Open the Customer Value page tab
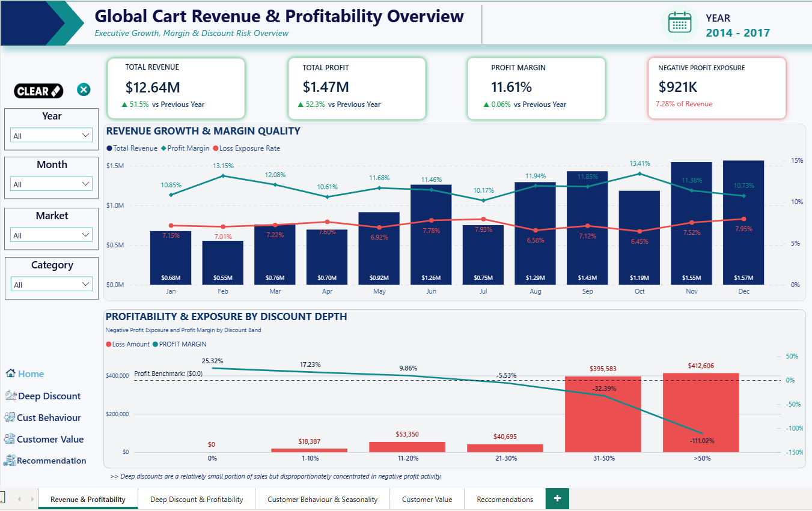This screenshot has width=812, height=511. tap(427, 499)
